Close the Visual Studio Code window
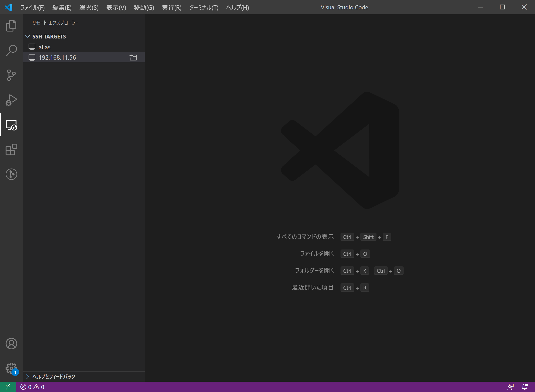 pos(524,7)
